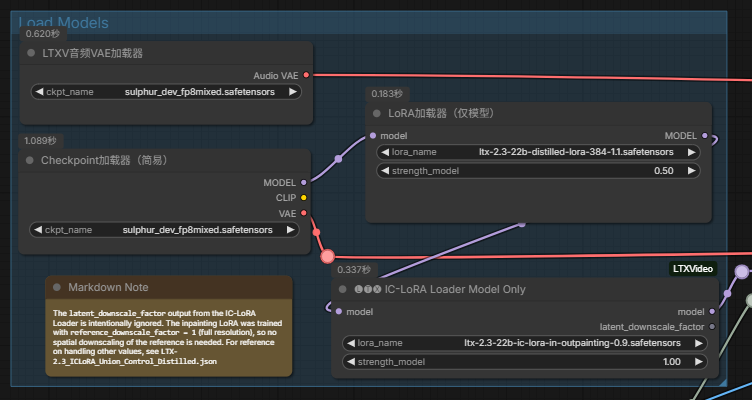Click the 0.183秒 execution time badge
Viewport: 752px width, 400px height.
point(387,94)
